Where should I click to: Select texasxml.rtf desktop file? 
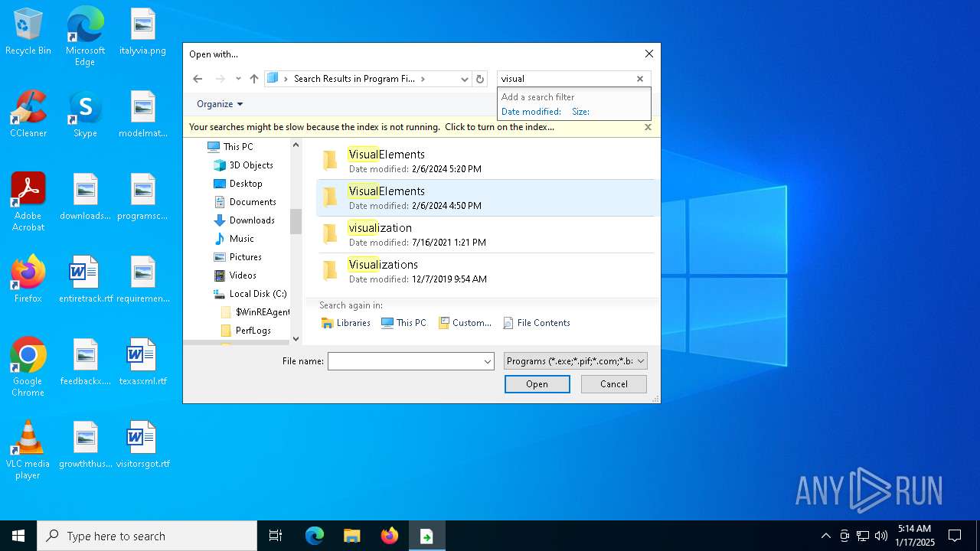pyautogui.click(x=142, y=362)
